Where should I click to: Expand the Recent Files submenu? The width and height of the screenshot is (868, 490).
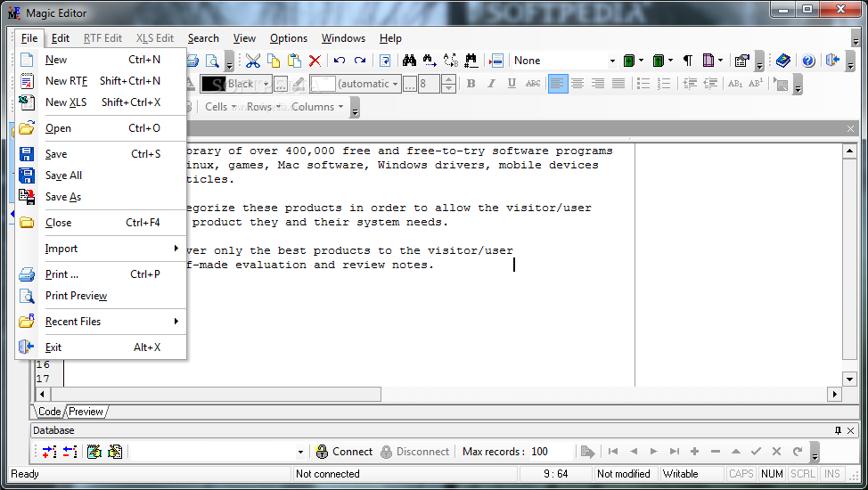pos(102,322)
